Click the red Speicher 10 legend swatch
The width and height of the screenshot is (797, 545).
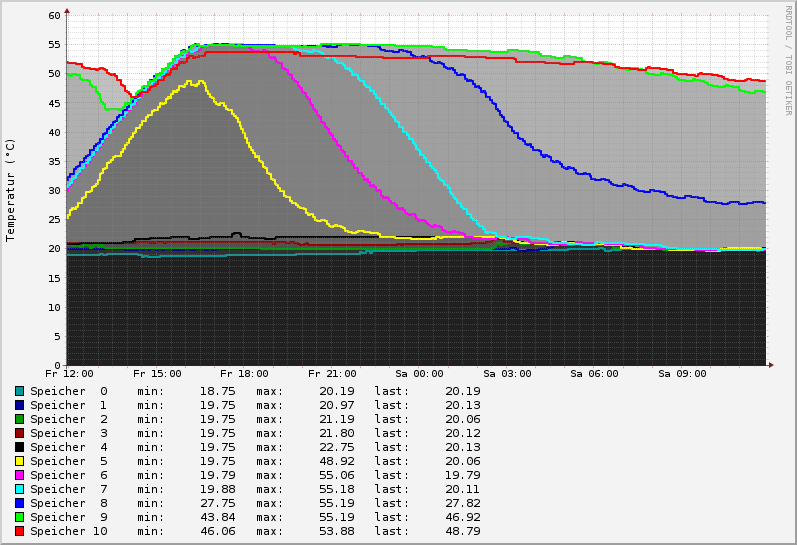coord(19,531)
